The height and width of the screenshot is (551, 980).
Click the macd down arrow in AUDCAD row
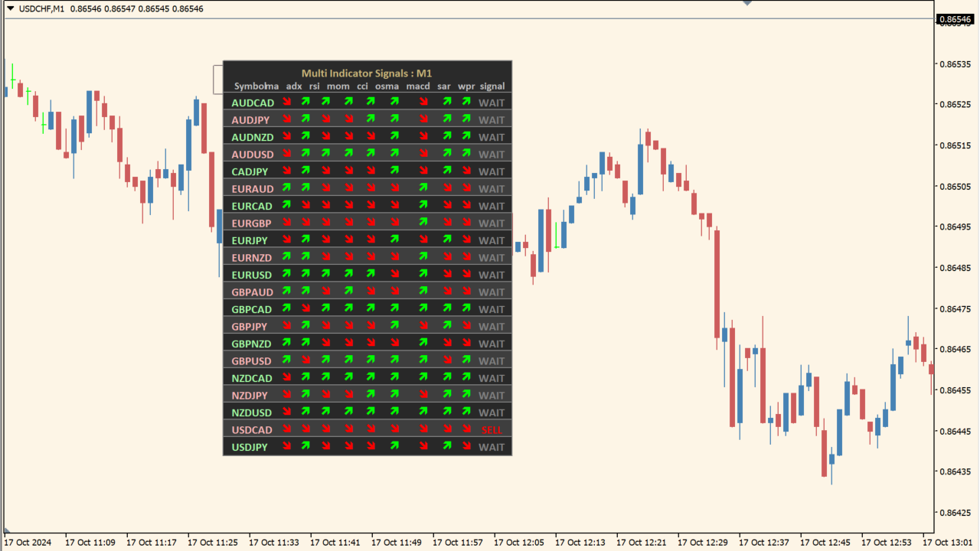[423, 102]
